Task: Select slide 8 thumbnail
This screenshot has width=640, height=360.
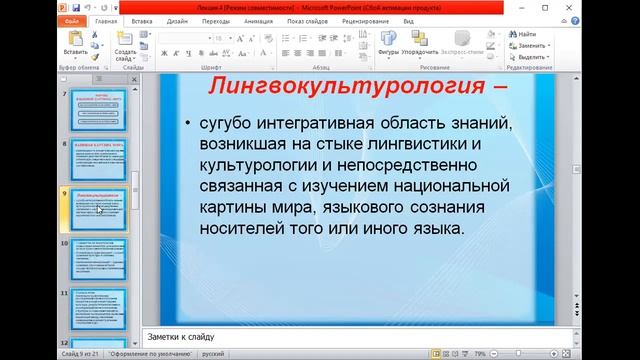Action: point(98,160)
